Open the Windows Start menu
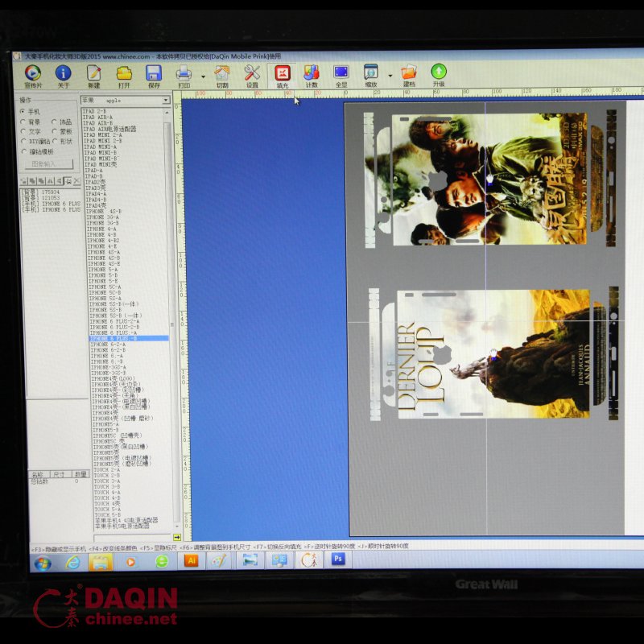Viewport: 644px width, 644px height. click(x=43, y=562)
